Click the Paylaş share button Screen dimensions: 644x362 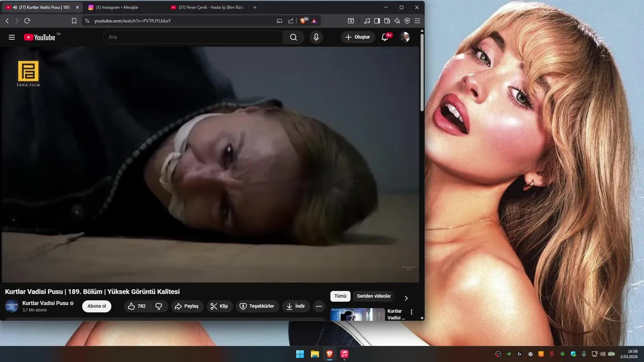click(x=187, y=306)
